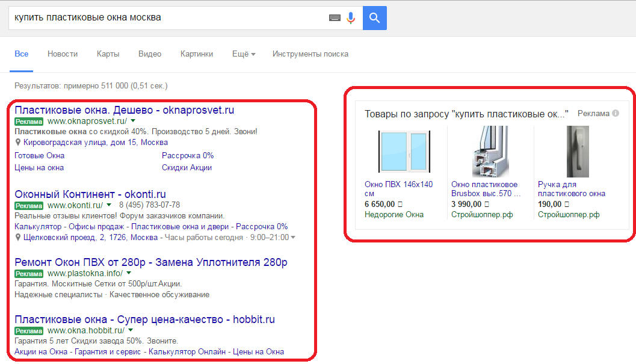Click the Акции на Окна link
Screen dimensions: 636x364
click(41, 352)
